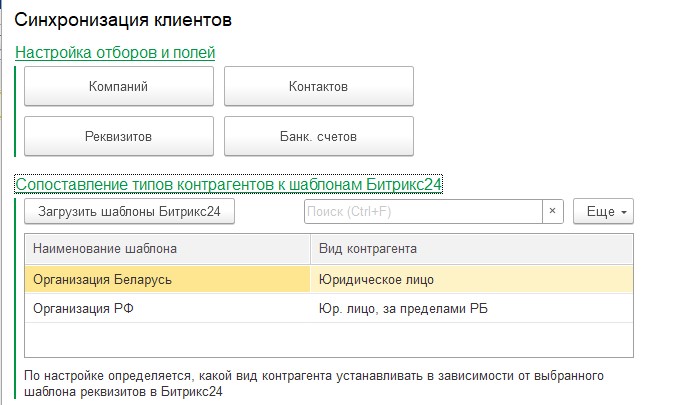Expand the Еще dropdown menu

tap(603, 212)
